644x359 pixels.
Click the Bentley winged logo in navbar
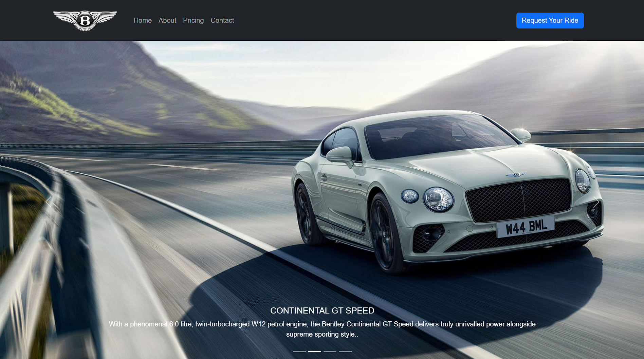(85, 20)
